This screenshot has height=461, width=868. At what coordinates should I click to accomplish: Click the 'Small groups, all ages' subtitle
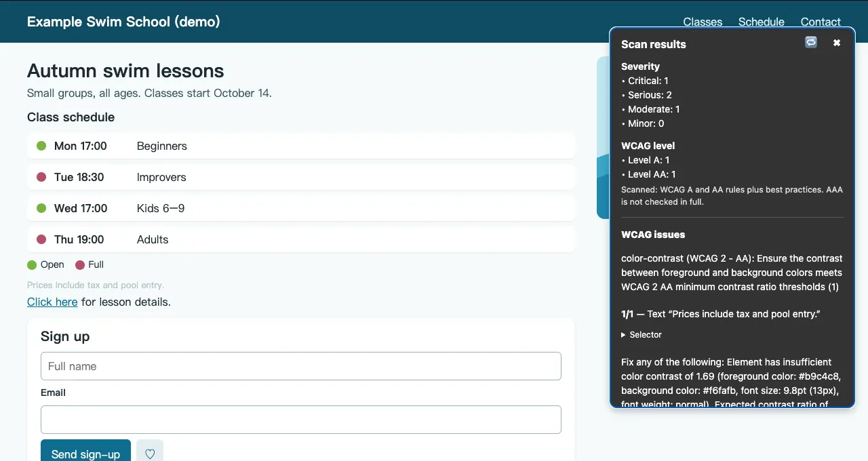tap(149, 93)
